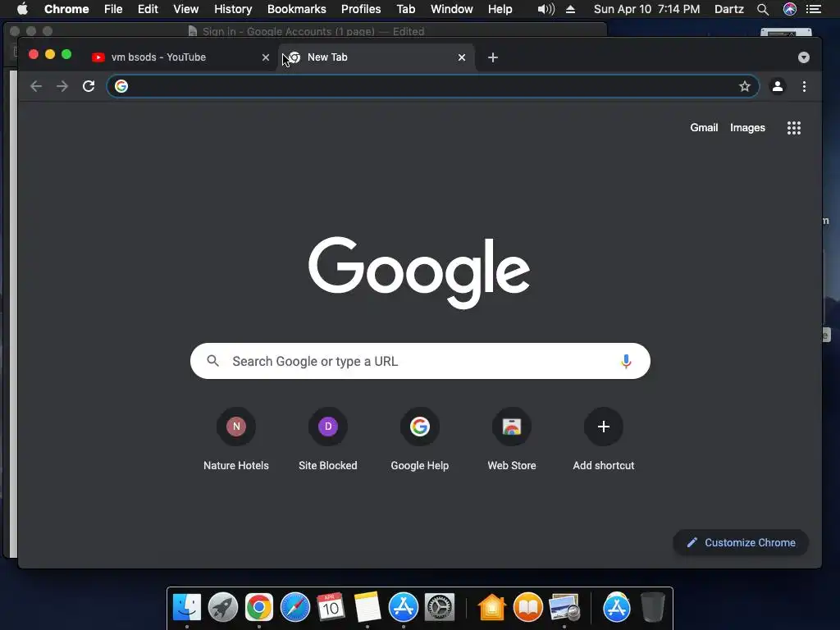Open the File menu

113,9
